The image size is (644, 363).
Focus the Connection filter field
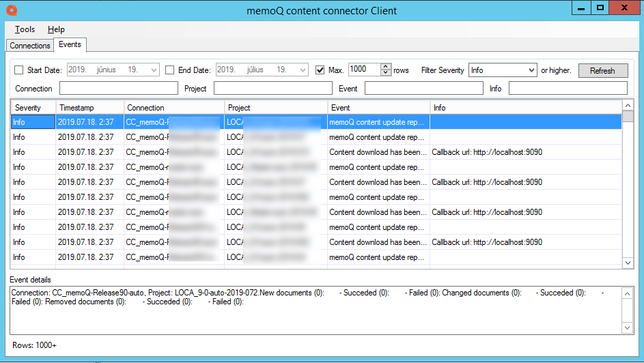click(x=119, y=88)
